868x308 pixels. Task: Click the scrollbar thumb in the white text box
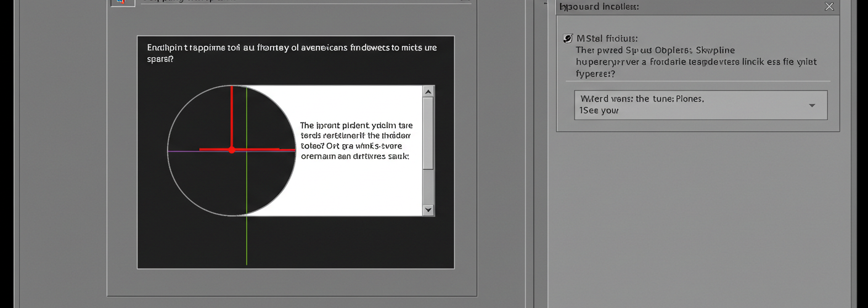click(x=428, y=132)
